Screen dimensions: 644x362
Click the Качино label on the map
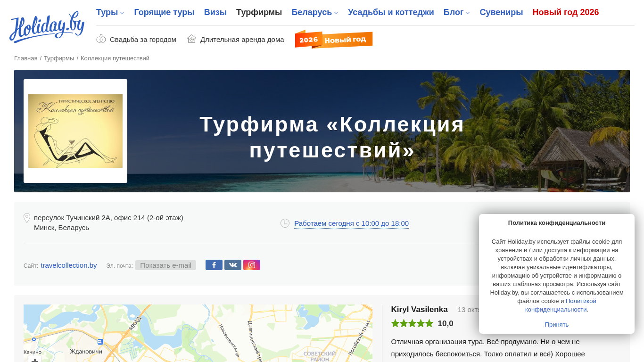[33, 352]
